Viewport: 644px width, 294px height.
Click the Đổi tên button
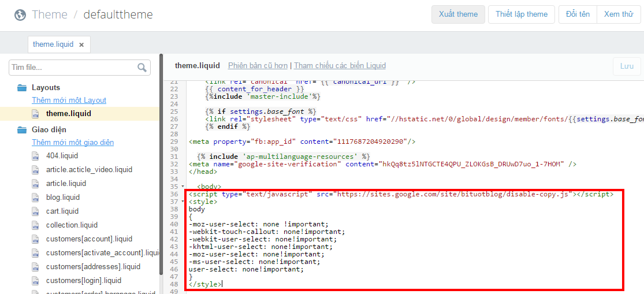pyautogui.click(x=578, y=14)
